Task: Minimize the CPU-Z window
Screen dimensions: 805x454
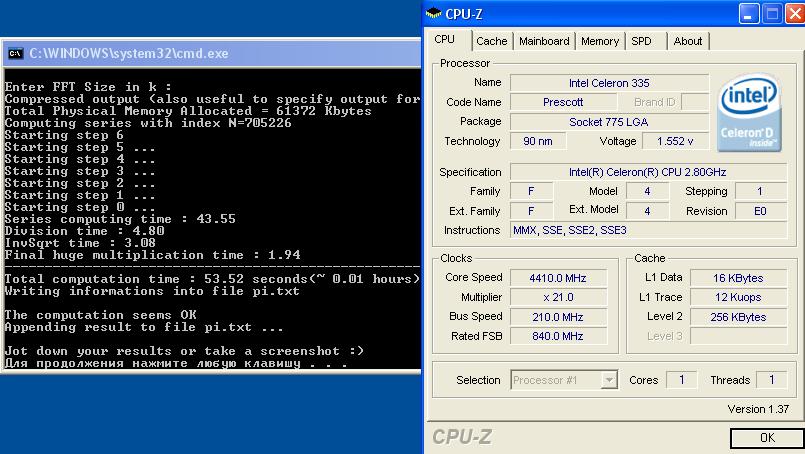Action: 749,14
